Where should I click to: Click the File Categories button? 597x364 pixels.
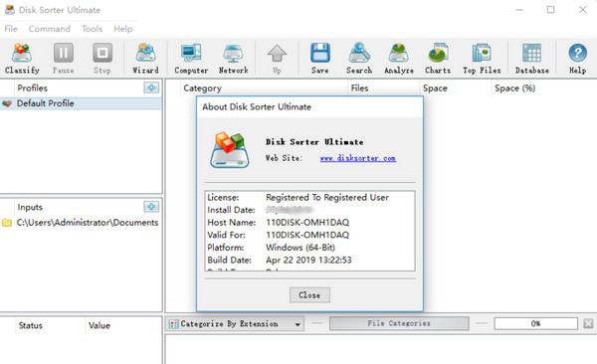click(x=399, y=323)
